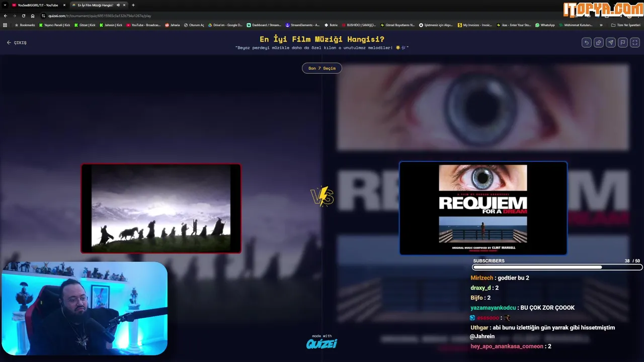Image resolution: width=644 pixels, height=362 pixels.
Task: Open Tüm Yer İşaretleri folder
Action: coord(626,25)
